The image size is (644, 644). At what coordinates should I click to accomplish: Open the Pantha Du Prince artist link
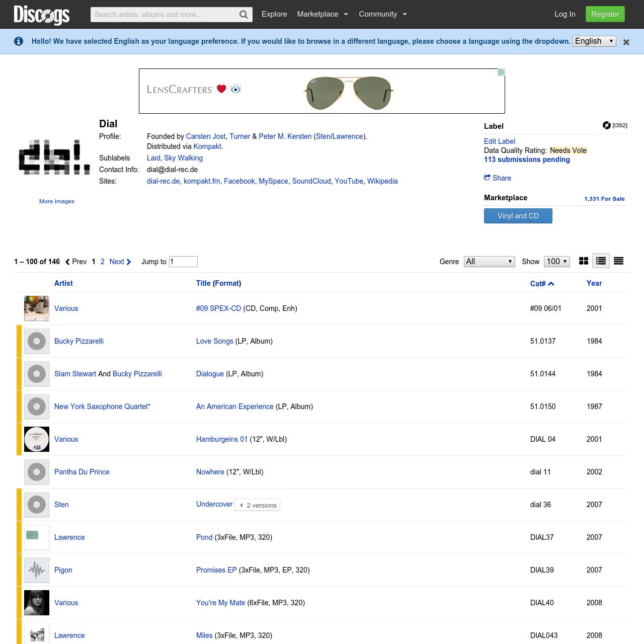pyautogui.click(x=82, y=472)
